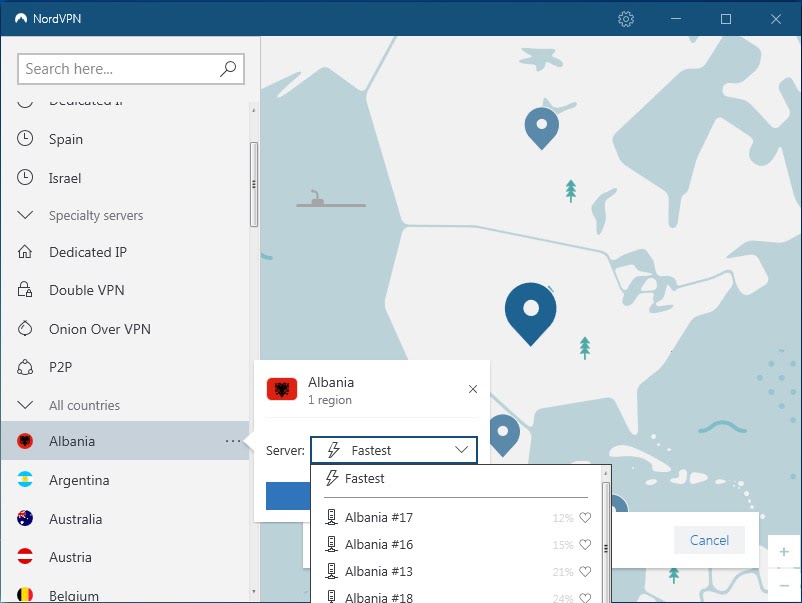Select Albania in the country list
The image size is (802, 603).
click(125, 441)
